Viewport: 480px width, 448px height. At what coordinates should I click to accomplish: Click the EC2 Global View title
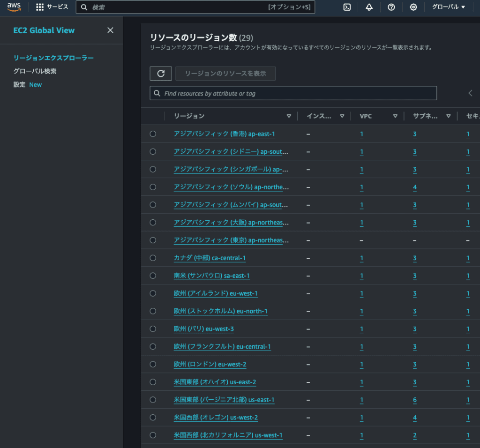point(44,30)
